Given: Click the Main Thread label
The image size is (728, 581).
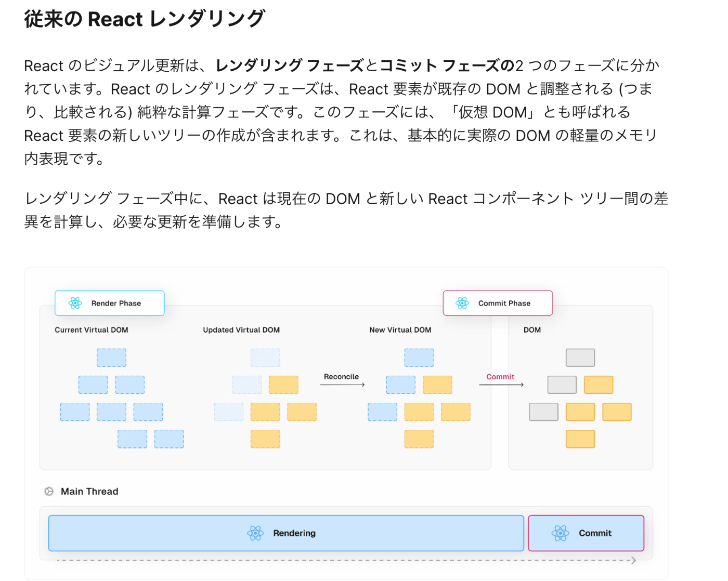Looking at the screenshot, I should click(x=89, y=492).
